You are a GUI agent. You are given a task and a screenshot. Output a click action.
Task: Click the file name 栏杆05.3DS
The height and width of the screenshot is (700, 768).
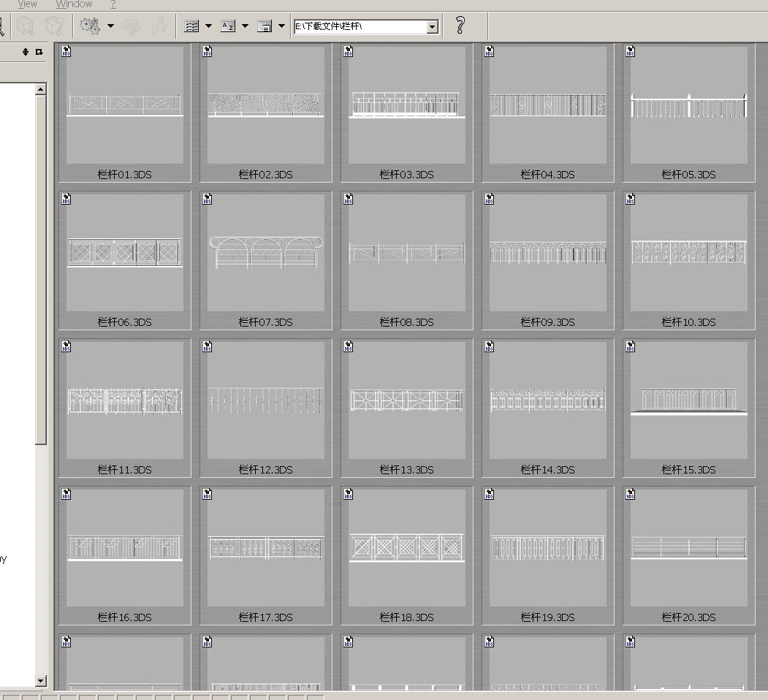(x=689, y=175)
